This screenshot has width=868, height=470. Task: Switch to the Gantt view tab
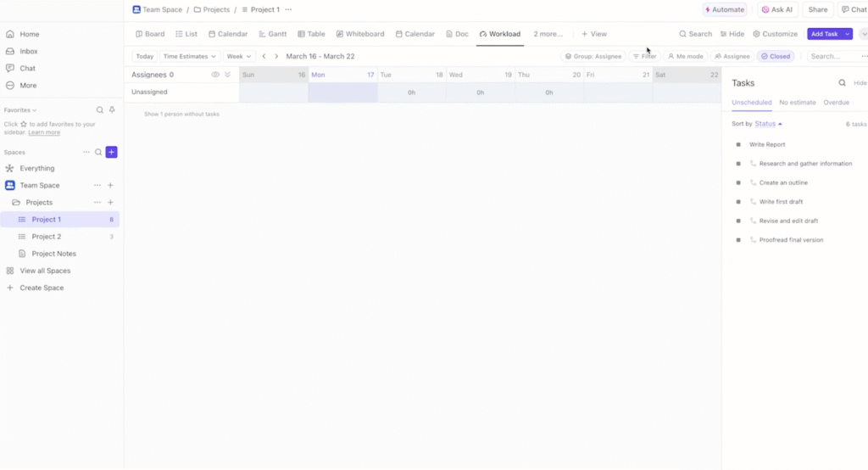pos(271,34)
